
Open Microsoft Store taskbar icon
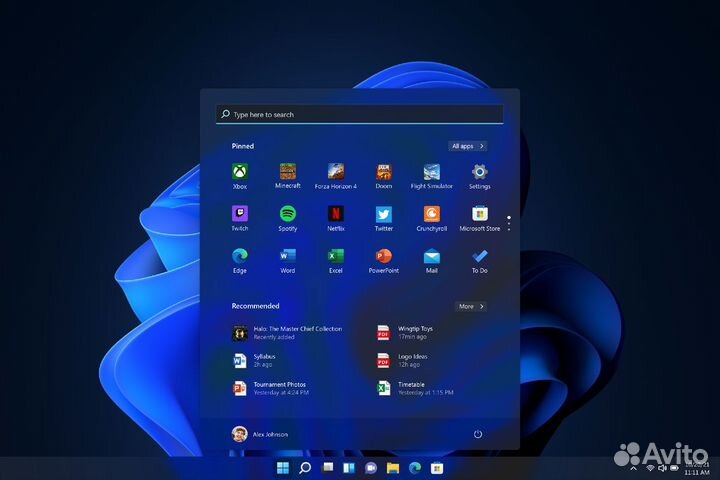tap(437, 468)
